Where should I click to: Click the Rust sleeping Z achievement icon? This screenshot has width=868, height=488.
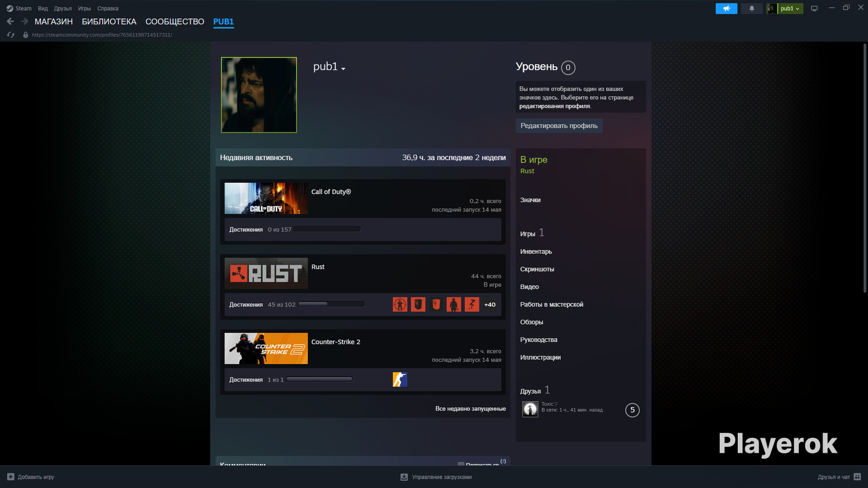pyautogui.click(x=472, y=305)
